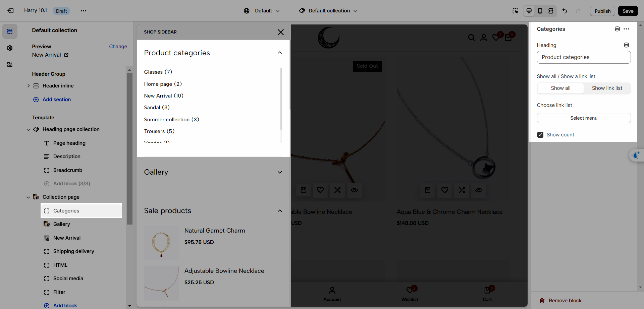644x309 pixels.
Task: Switch to desktop preview
Action: click(x=529, y=11)
